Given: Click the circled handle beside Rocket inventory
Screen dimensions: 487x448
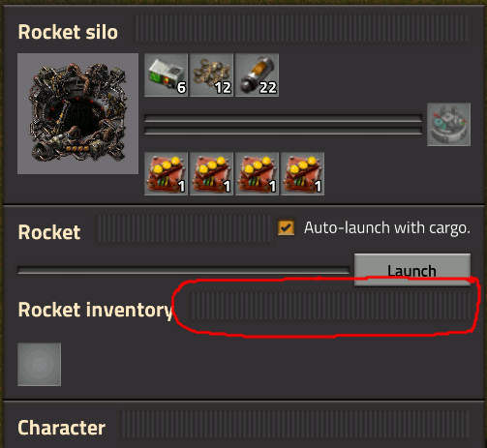Looking at the screenshot, I should [x=329, y=307].
